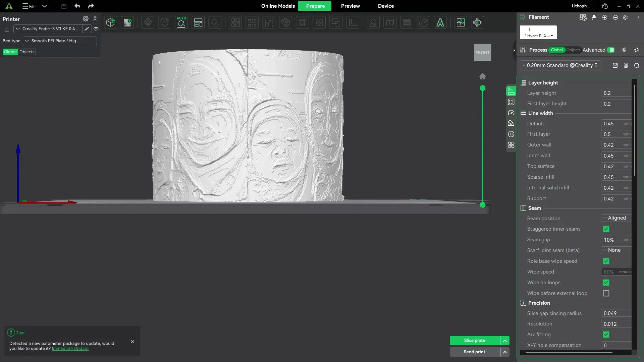Click the Arrange all objects icon
644x362 pixels.
coord(198,22)
